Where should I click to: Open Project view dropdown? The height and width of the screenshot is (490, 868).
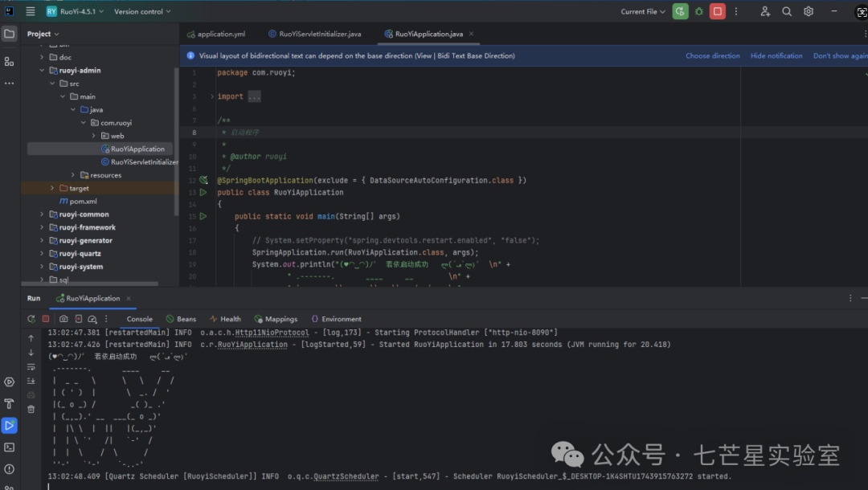pos(43,34)
